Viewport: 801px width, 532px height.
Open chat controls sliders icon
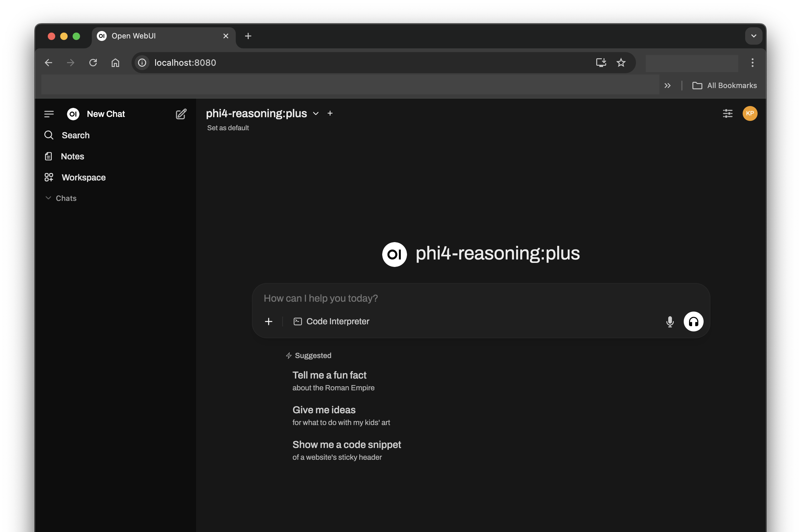tap(728, 113)
